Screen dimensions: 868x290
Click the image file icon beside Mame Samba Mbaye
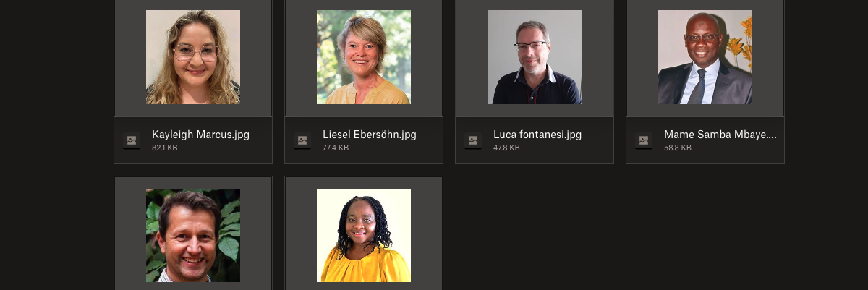tap(644, 141)
